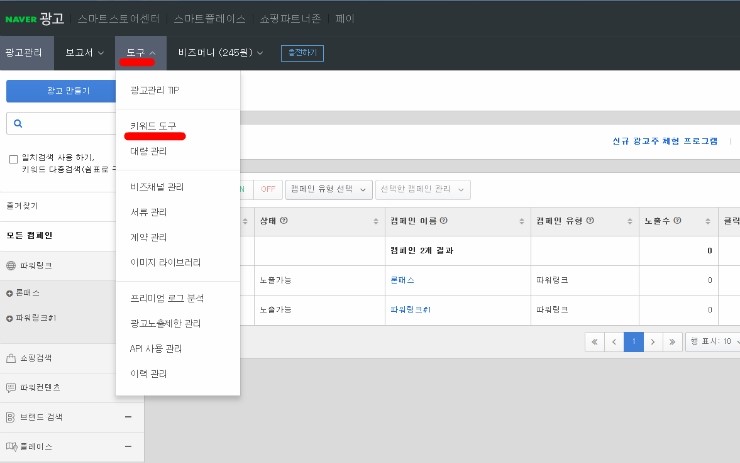Open 폰테스 campaign link in table
Screen dimensions: 740x463
tap(402, 280)
